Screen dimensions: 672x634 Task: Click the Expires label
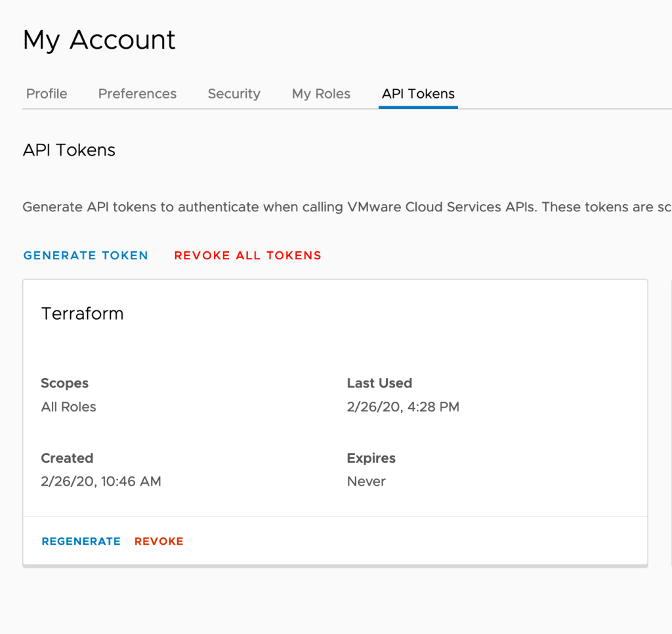click(x=371, y=458)
